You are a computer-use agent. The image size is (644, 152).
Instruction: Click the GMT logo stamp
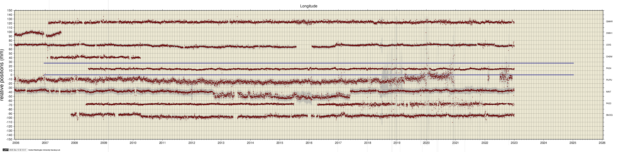[5, 150]
